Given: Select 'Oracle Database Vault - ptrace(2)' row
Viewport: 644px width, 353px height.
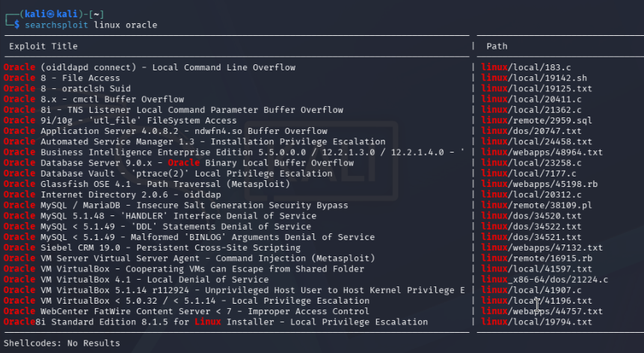Looking at the screenshot, I should [168, 174].
